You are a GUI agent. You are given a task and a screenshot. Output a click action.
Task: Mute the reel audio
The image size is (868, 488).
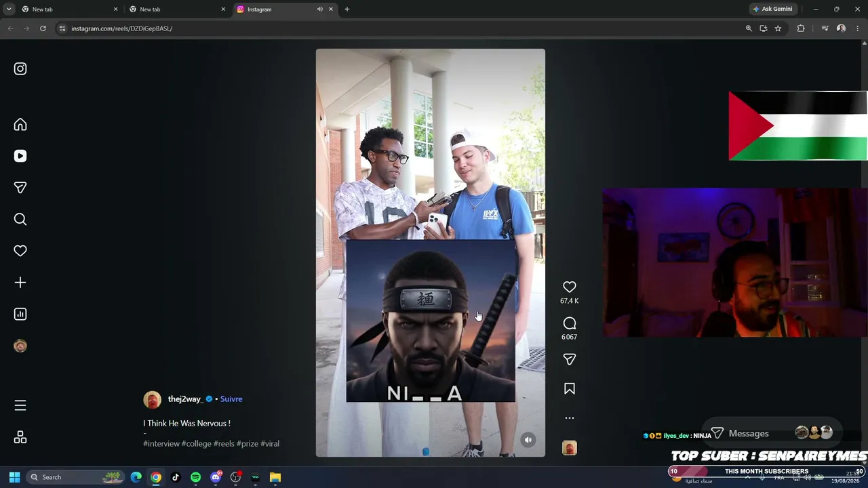528,440
